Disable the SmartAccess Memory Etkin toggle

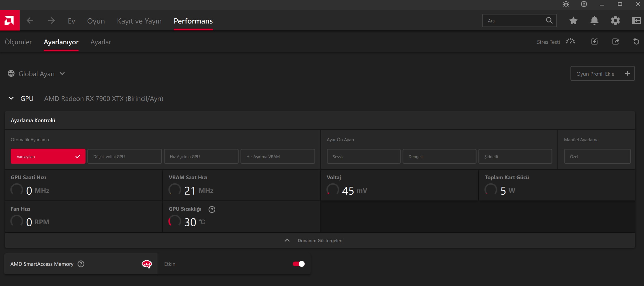[x=299, y=264]
